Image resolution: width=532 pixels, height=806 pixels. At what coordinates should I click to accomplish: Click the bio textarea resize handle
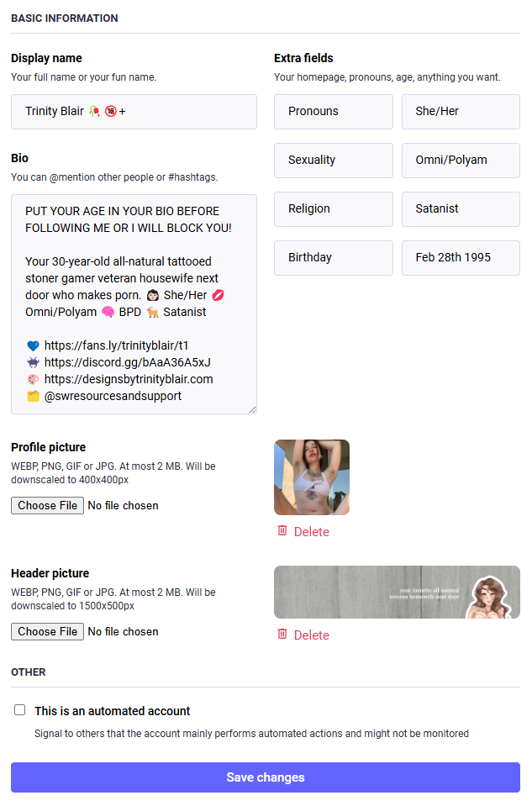(252, 409)
